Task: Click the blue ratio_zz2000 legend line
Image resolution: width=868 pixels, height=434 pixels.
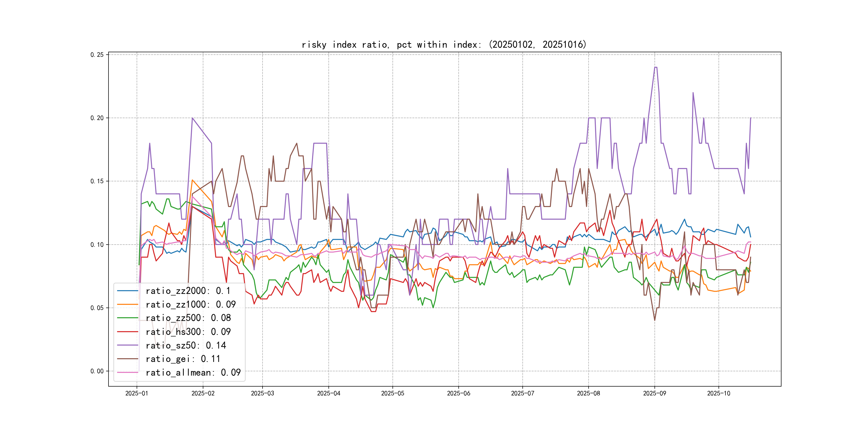Action: pos(128,291)
